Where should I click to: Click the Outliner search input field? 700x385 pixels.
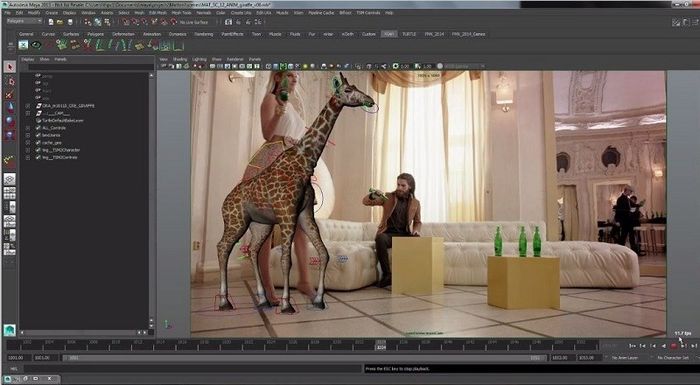(x=91, y=67)
